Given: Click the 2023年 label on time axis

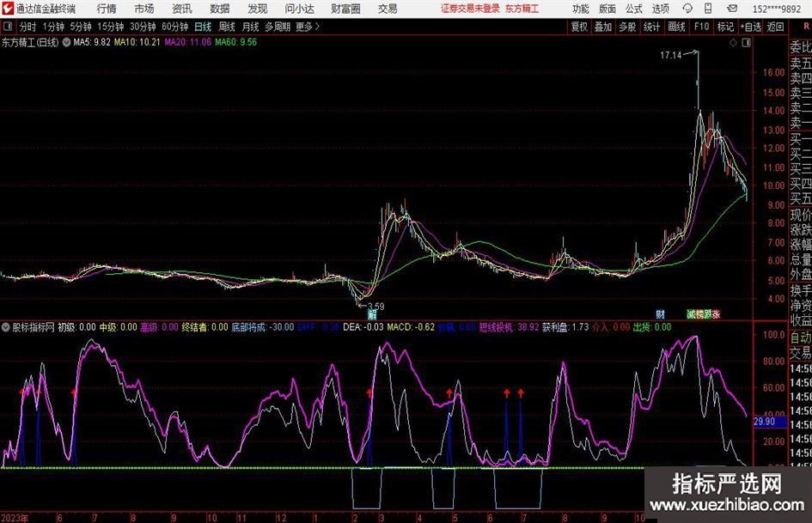Looking at the screenshot, I should (x=15, y=518).
